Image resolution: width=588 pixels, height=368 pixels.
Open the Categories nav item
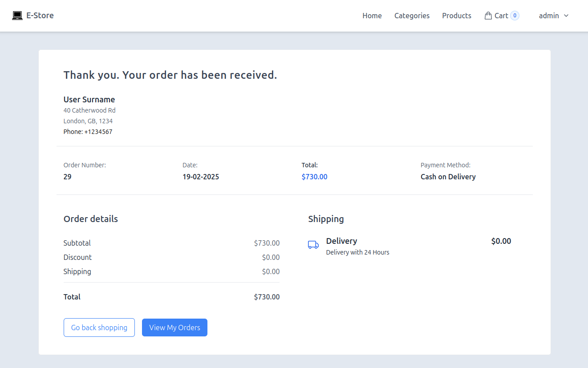coord(412,16)
